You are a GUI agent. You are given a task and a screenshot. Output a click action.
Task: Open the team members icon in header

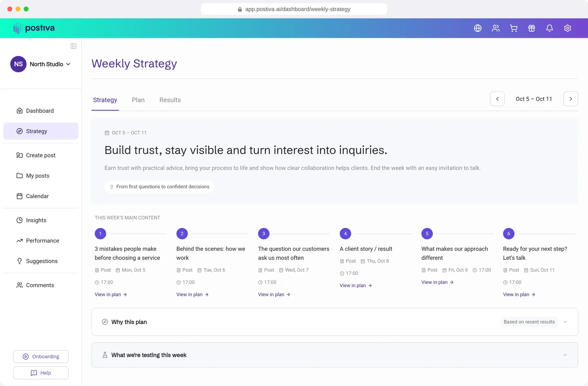click(496, 28)
